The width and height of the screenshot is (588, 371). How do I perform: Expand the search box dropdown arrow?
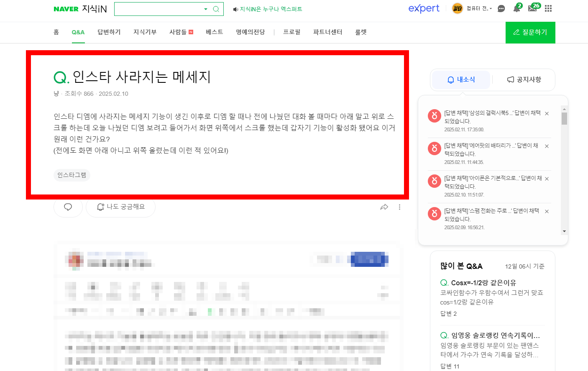pyautogui.click(x=205, y=9)
